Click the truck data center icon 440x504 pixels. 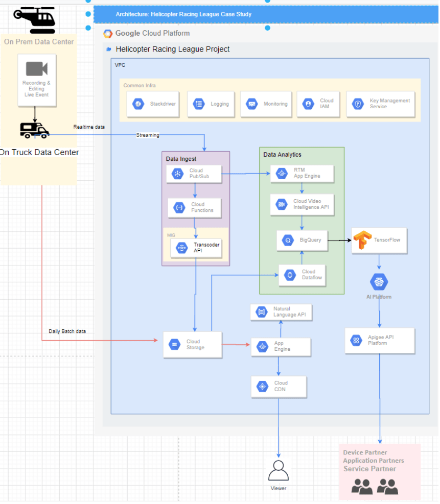[34, 130]
